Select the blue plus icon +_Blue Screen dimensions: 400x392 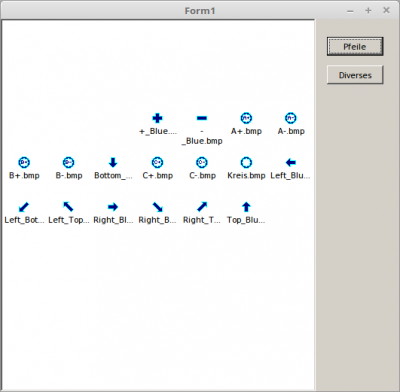tap(157, 118)
